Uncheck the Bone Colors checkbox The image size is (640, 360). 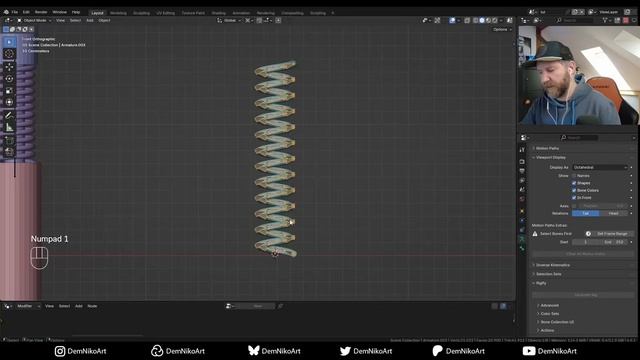pos(574,191)
